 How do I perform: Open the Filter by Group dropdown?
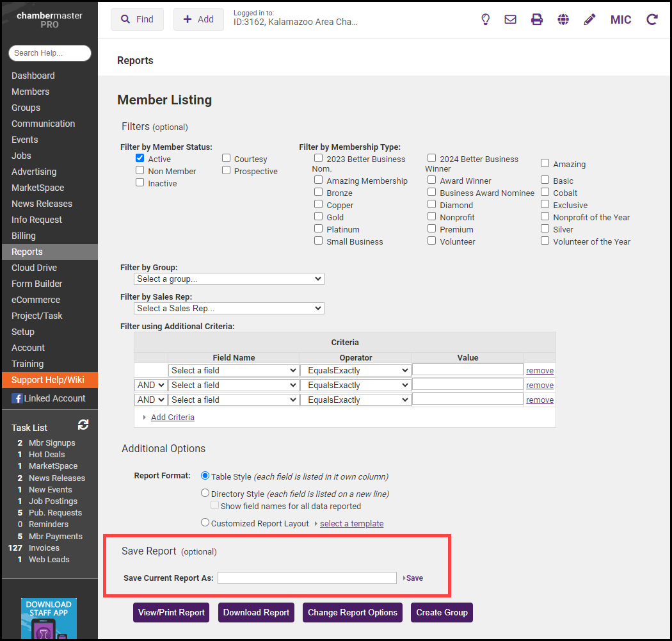(x=229, y=279)
